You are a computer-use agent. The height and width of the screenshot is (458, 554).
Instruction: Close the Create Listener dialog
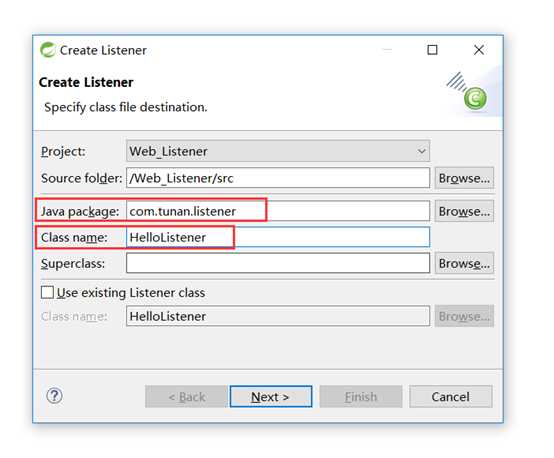tap(479, 50)
